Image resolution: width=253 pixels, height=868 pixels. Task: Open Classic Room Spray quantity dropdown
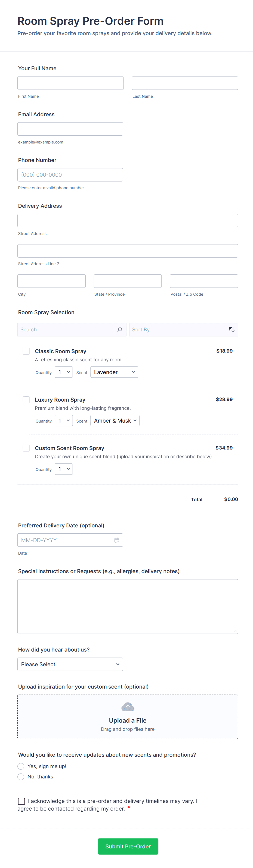coord(64,372)
